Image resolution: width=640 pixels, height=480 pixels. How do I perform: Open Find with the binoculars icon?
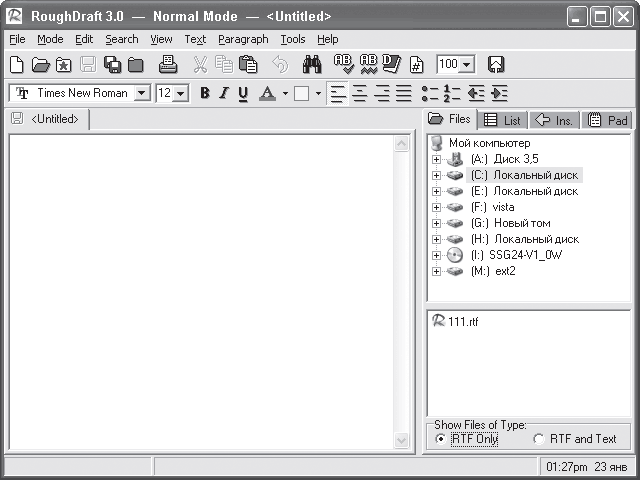tap(312, 64)
